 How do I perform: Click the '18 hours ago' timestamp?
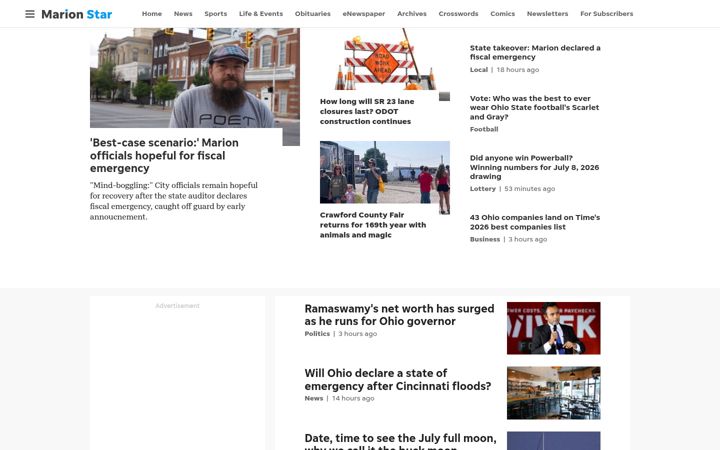[518, 70]
